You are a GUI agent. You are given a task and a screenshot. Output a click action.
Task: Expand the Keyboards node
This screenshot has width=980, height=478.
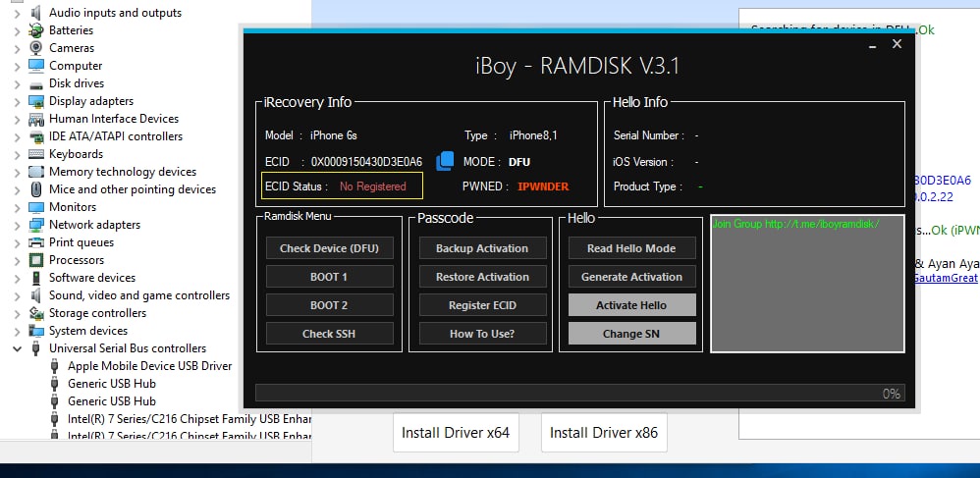coord(17,154)
